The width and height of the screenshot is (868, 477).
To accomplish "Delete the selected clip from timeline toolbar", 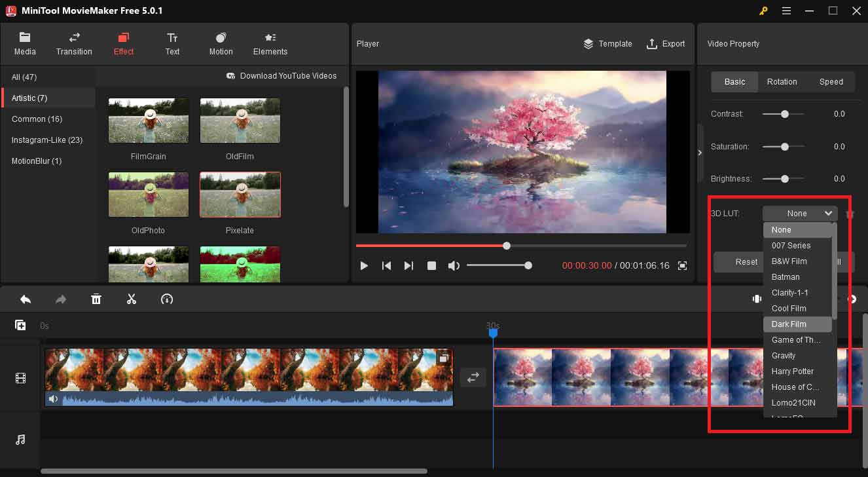I will 96,299.
